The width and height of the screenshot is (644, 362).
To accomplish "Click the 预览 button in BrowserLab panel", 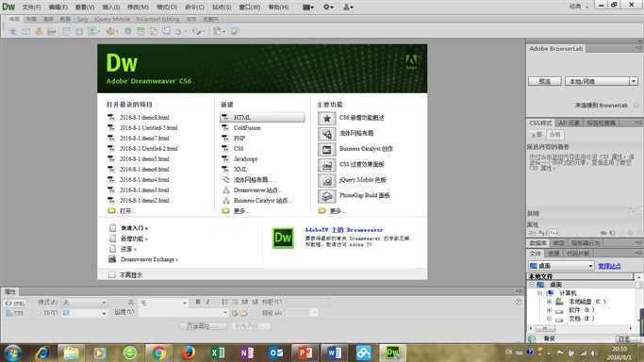I will tap(545, 81).
